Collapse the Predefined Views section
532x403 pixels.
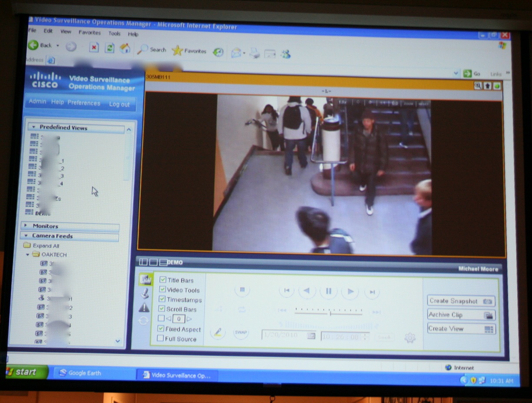35,128
